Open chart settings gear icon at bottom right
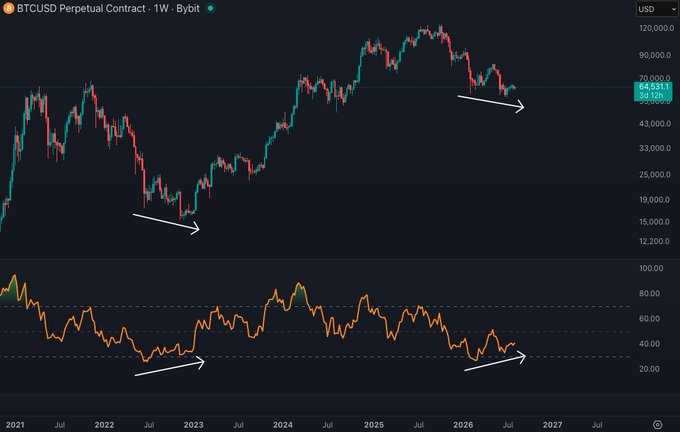 pyautogui.click(x=657, y=425)
